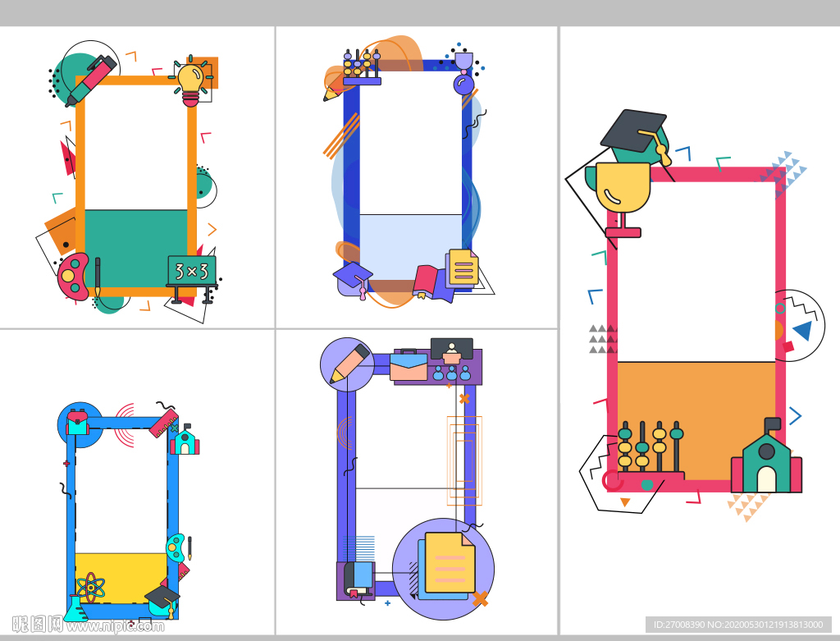Select the backpack in the blue circle
The image size is (840, 641).
click(x=78, y=422)
